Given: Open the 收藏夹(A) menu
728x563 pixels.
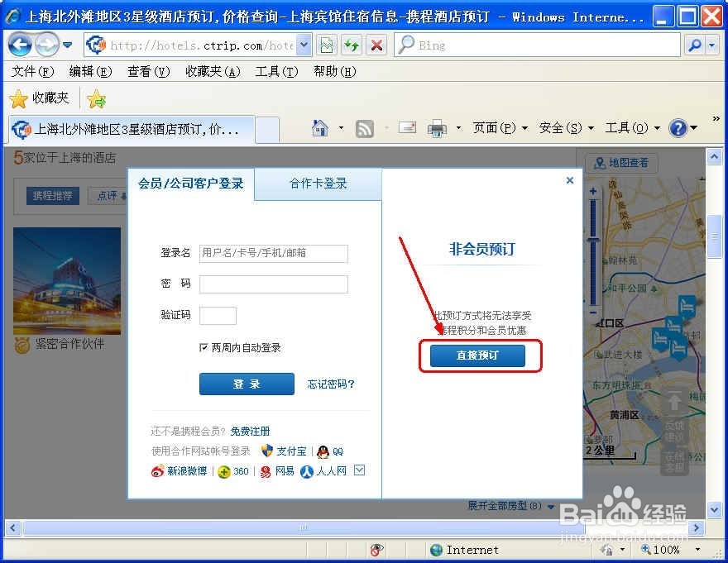Looking at the screenshot, I should click(213, 71).
